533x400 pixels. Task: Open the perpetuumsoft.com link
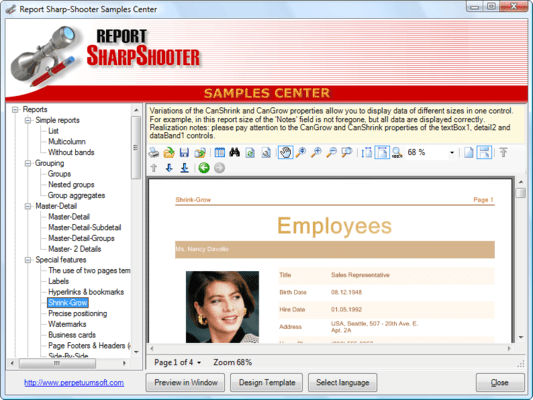tap(74, 383)
